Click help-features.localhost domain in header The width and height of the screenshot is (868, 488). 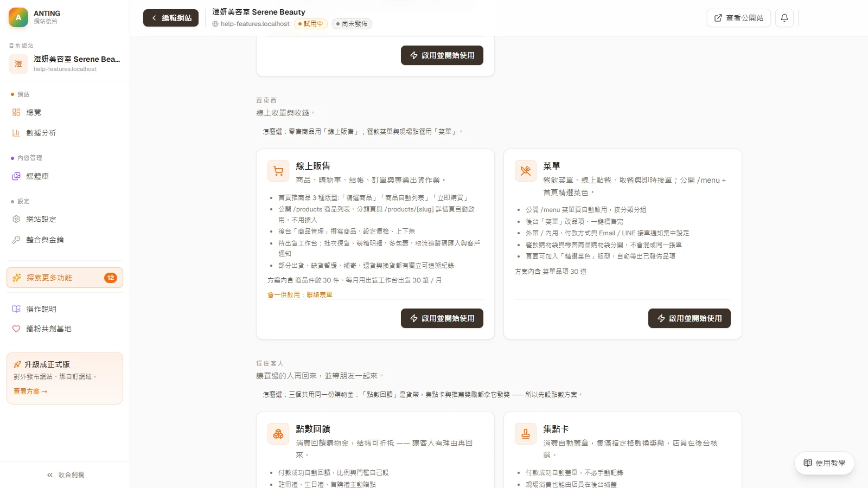255,24
